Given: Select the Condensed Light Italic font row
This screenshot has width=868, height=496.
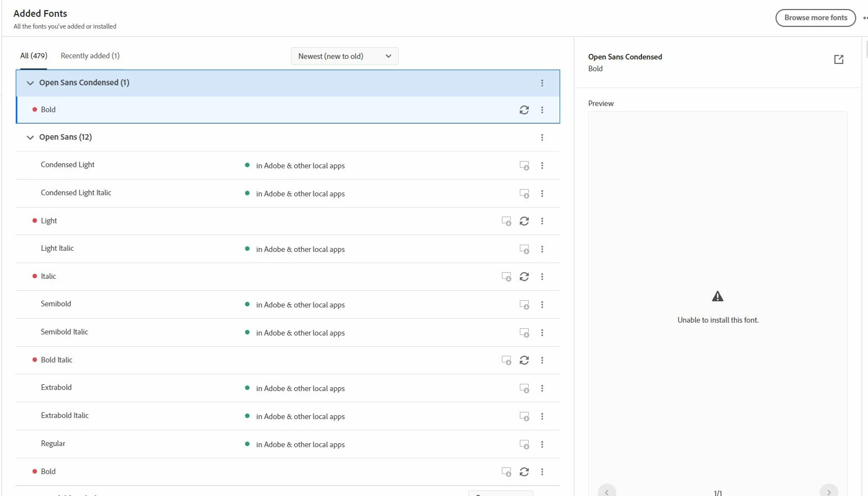Looking at the screenshot, I should point(288,194).
